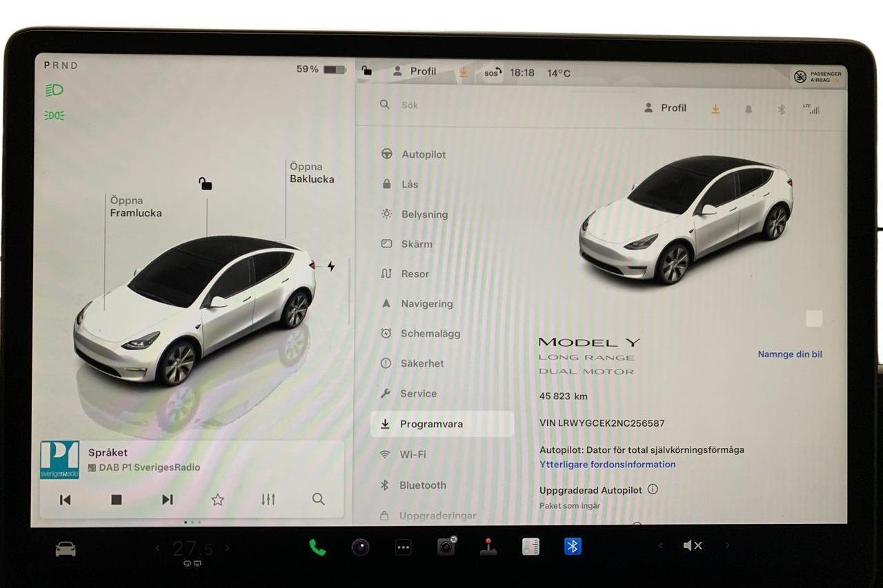
Task: Open the Schemalägg menu item
Action: click(420, 334)
